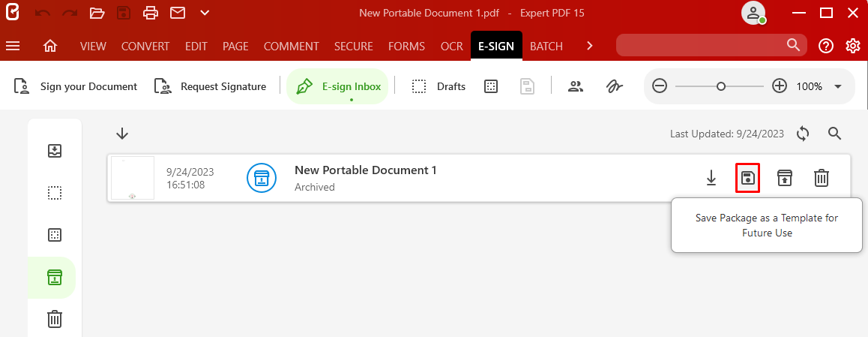Switch to the CONVERT tab
Image resolution: width=868 pixels, height=337 pixels.
click(145, 47)
